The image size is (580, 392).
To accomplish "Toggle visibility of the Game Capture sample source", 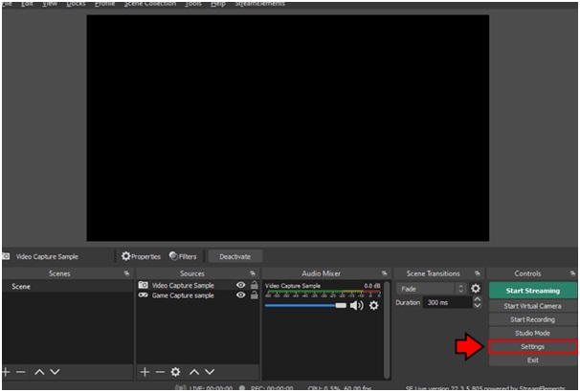I will point(240,295).
